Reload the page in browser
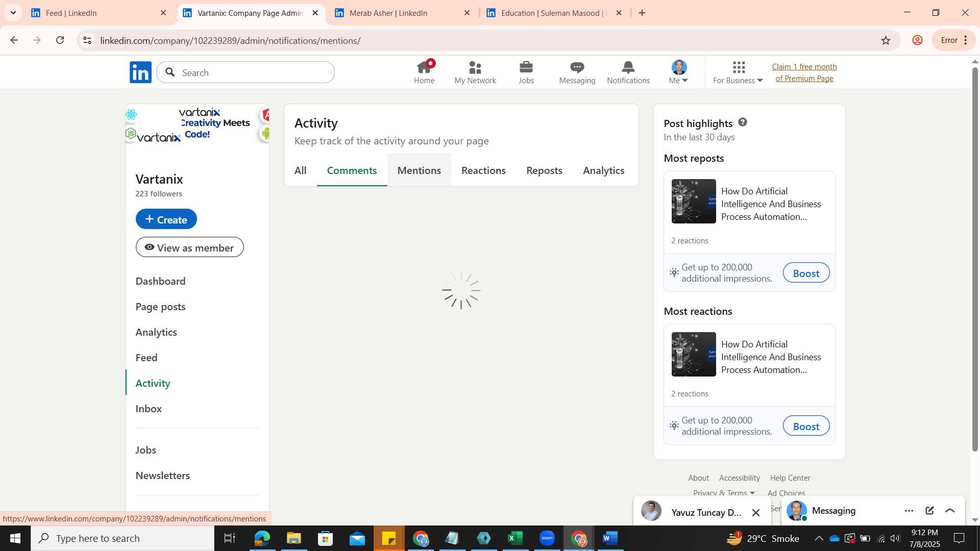Screen dimensions: 980x551 tap(60, 40)
